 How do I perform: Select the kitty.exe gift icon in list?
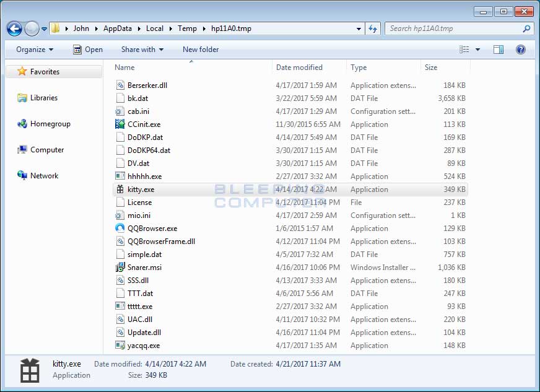(x=120, y=189)
